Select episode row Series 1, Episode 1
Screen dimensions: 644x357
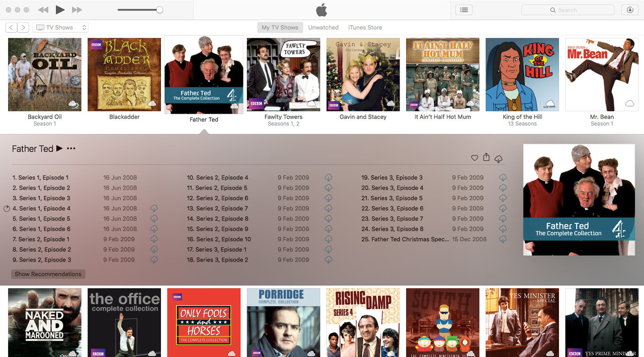(86, 177)
